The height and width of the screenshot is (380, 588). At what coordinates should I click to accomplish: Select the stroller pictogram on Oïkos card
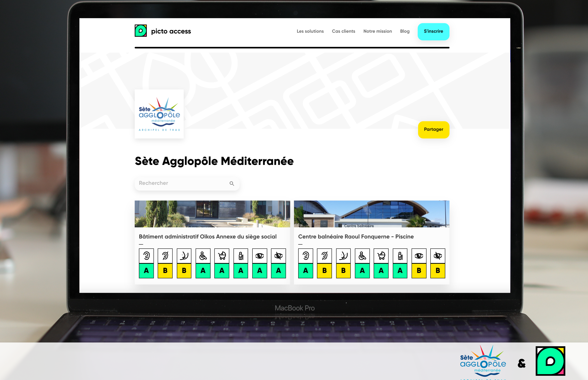click(x=222, y=256)
